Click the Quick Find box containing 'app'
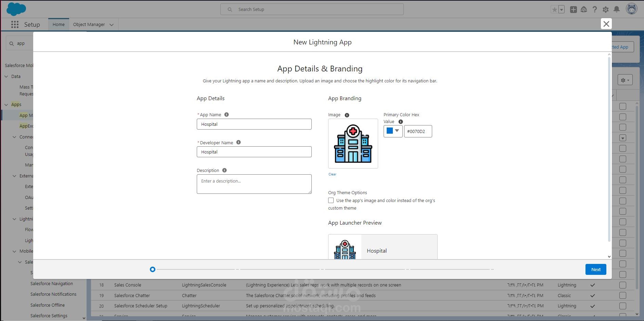The image size is (644, 321). 20,44
